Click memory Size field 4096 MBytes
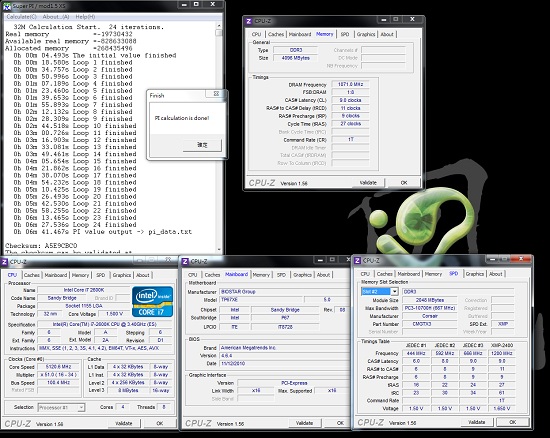The height and width of the screenshot is (438, 550). 296,58
